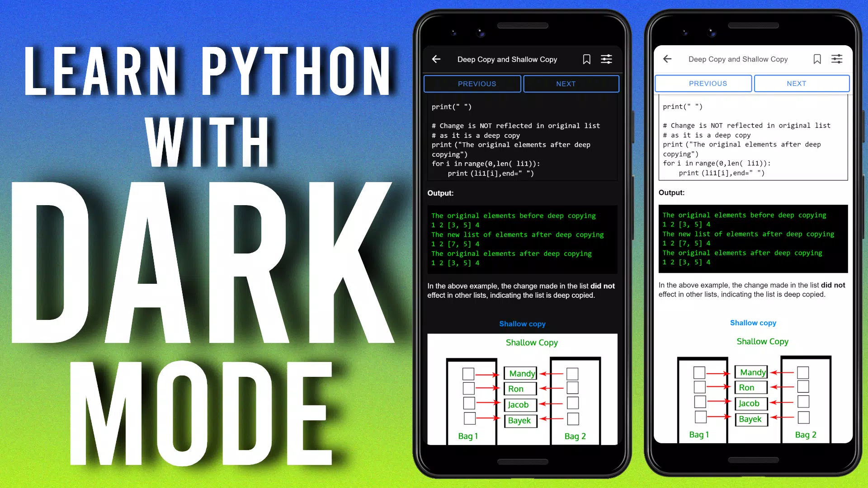Viewport: 868px width, 488px height.
Task: Bookmark the lesson on dark phone
Action: [586, 59]
